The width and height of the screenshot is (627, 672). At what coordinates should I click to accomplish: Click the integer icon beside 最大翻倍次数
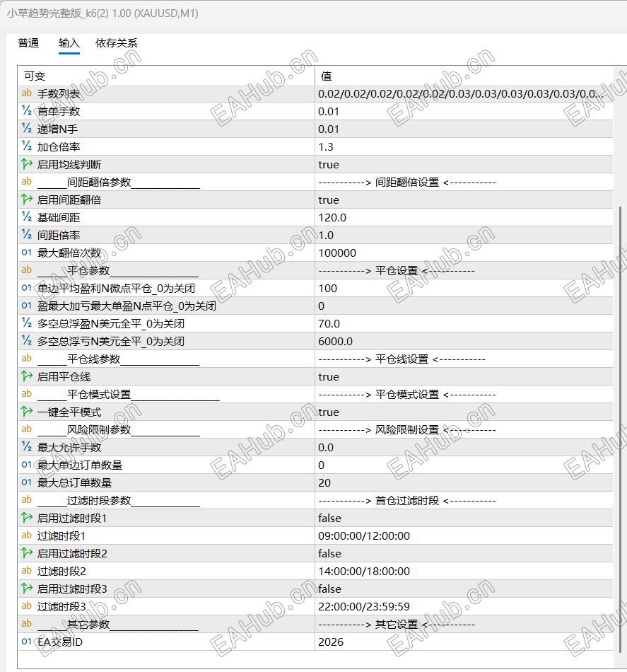pyautogui.click(x=27, y=253)
